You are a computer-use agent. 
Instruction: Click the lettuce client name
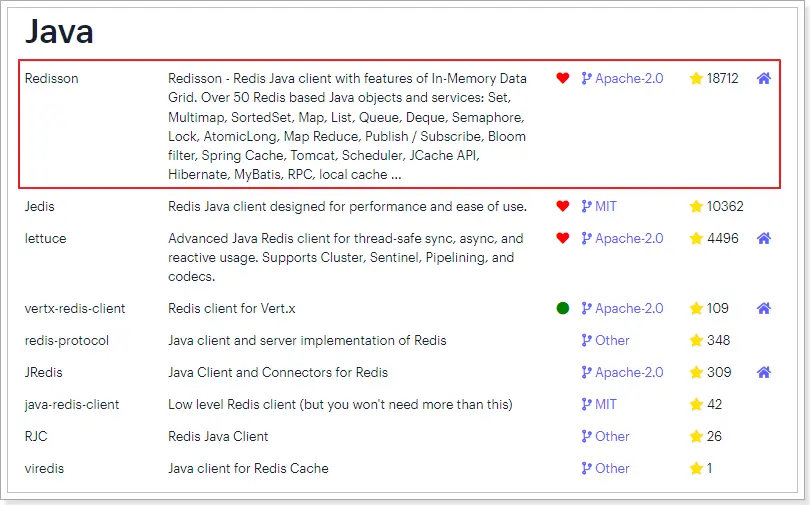coord(45,238)
